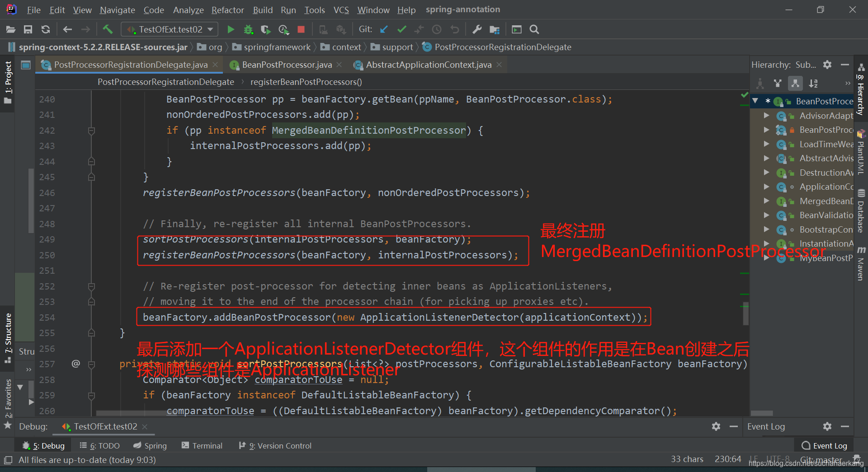This screenshot has height=472, width=868.
Task: Toggle Maven side tool window
Action: (861, 264)
